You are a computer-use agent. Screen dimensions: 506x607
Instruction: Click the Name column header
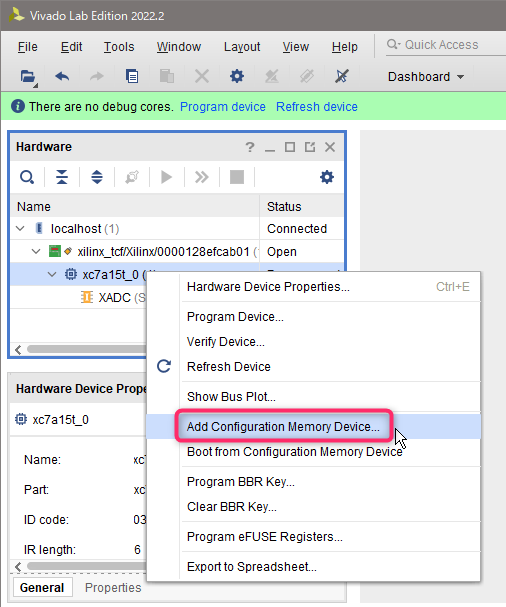coord(135,206)
